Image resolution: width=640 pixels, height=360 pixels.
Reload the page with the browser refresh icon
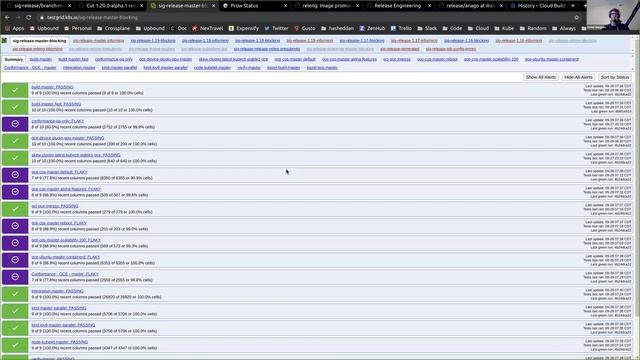click(29, 18)
